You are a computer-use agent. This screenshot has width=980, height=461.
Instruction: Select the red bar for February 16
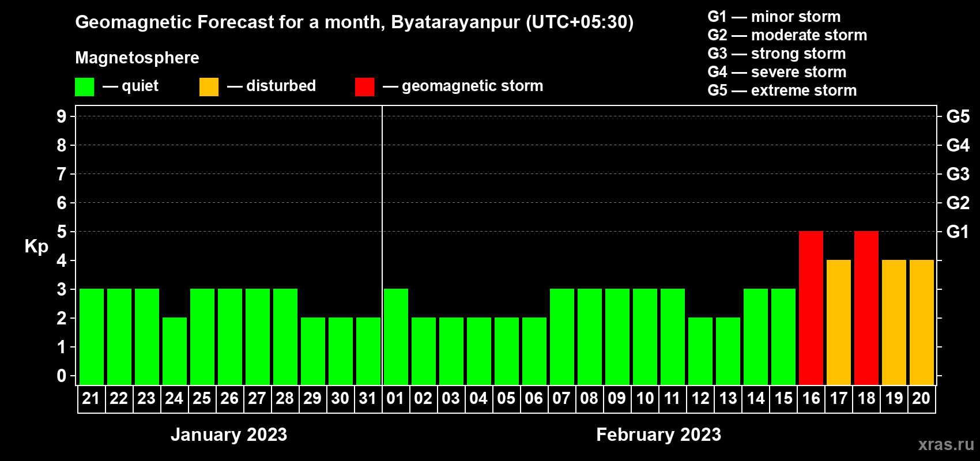pyautogui.click(x=811, y=308)
